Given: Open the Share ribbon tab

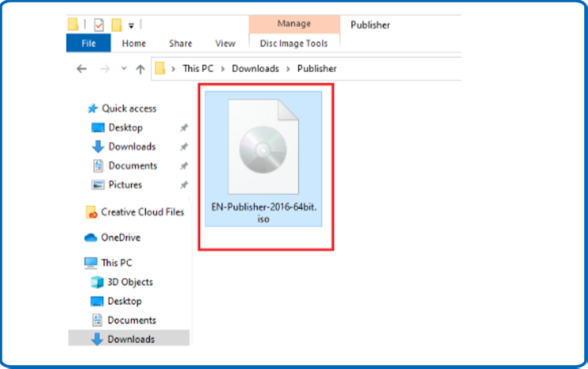Looking at the screenshot, I should click(x=180, y=43).
